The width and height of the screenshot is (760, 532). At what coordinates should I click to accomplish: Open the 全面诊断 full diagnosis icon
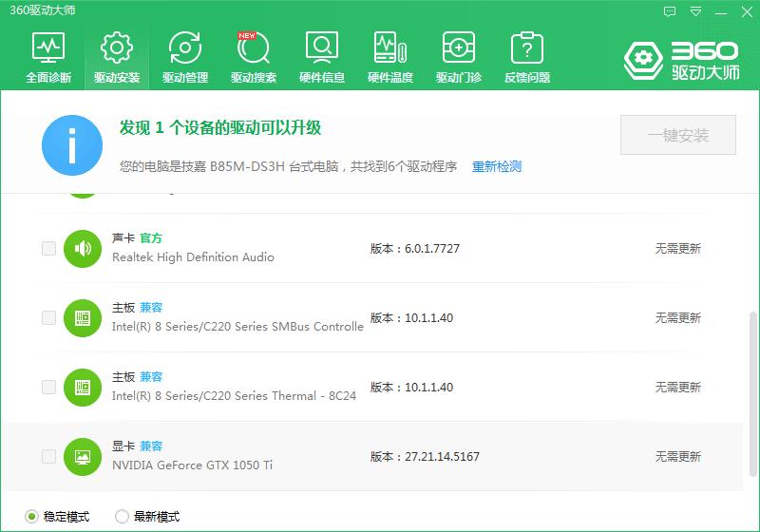coord(47,57)
